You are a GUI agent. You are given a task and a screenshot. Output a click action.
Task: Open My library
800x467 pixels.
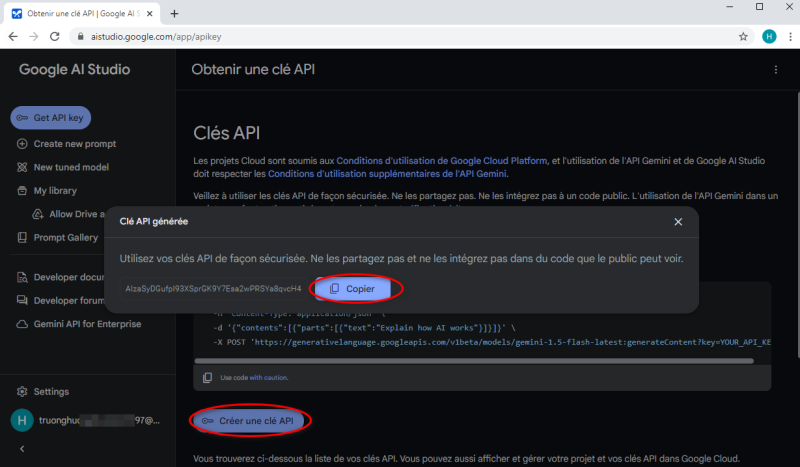(x=47, y=191)
